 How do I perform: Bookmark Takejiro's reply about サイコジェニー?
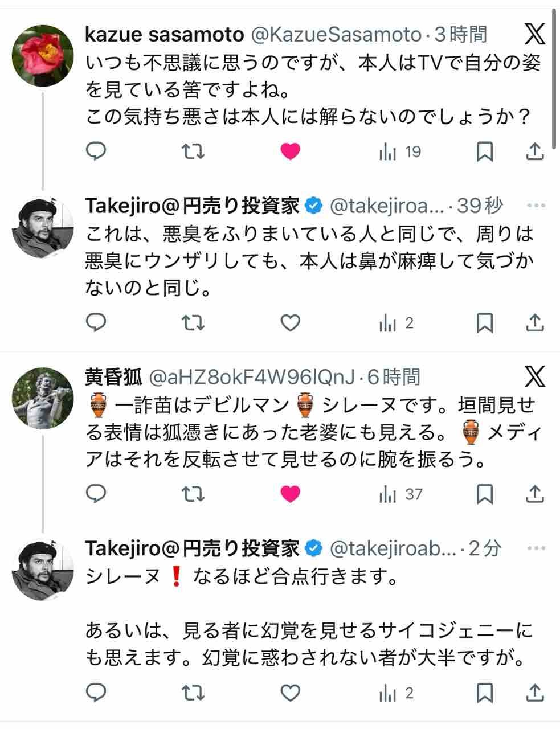pos(484,693)
